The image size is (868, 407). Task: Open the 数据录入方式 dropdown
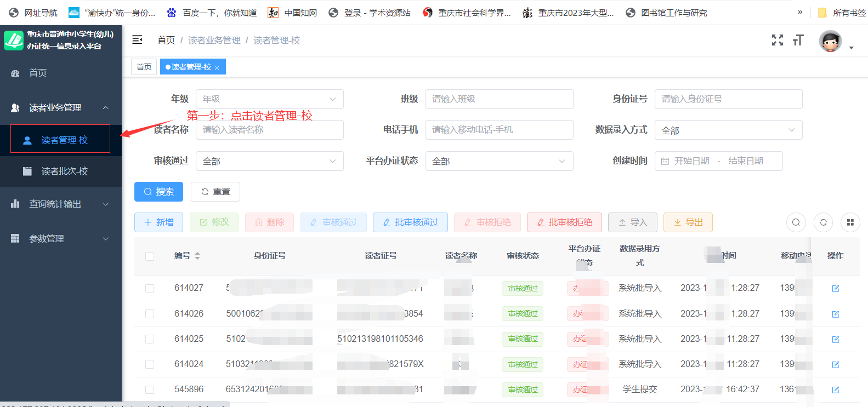coord(729,130)
